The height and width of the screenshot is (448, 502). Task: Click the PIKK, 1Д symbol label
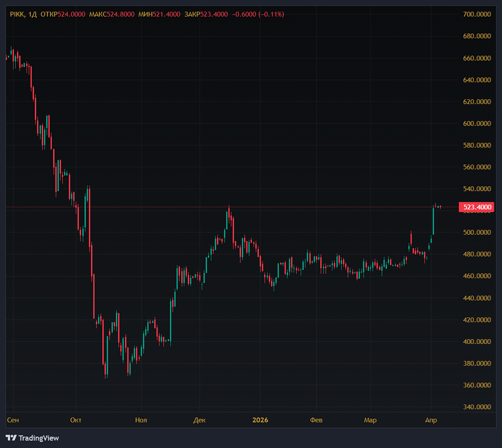(x=24, y=15)
